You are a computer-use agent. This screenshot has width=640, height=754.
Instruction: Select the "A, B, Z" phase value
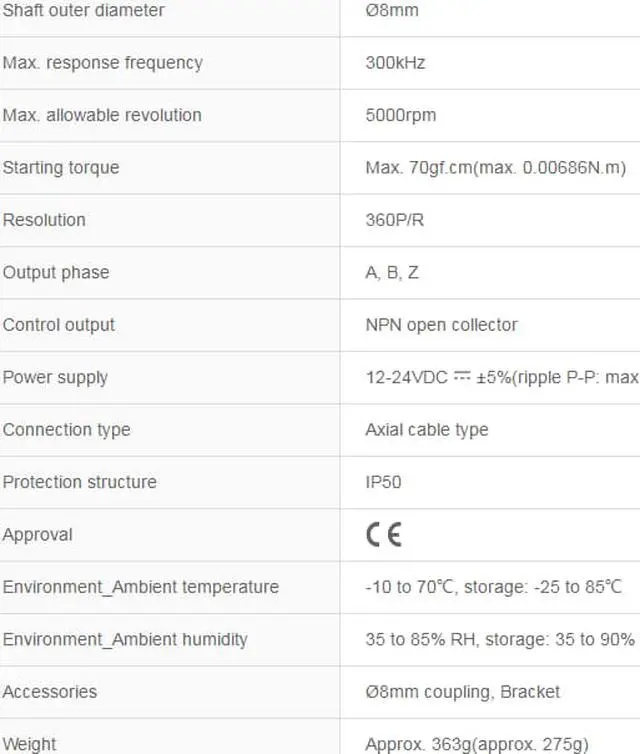[392, 272]
